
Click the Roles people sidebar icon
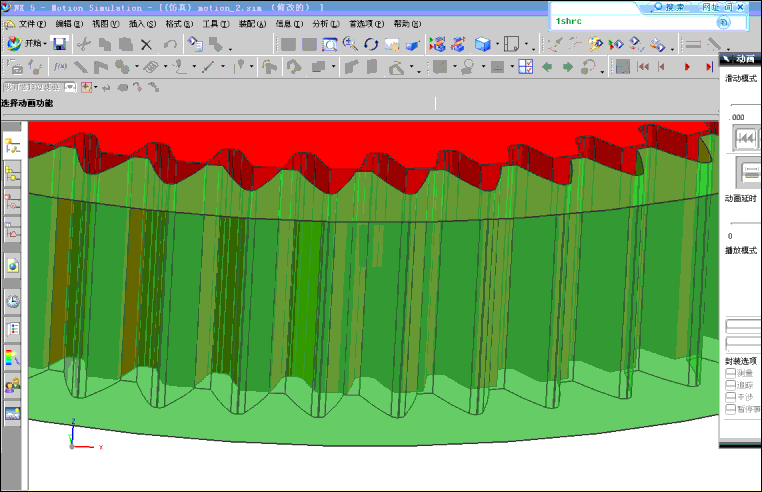click(12, 386)
